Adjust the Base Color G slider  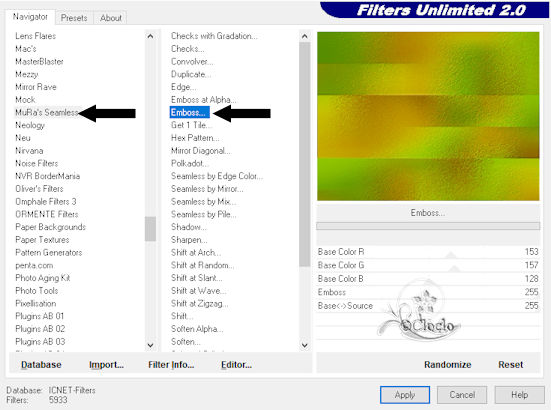[428, 265]
